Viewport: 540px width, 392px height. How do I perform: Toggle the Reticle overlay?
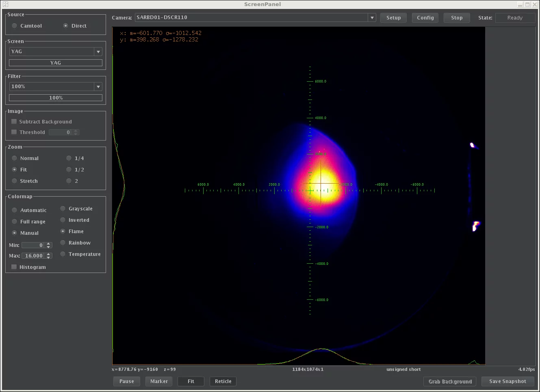(223, 381)
